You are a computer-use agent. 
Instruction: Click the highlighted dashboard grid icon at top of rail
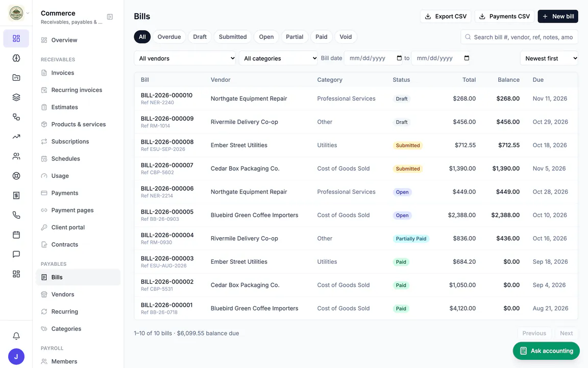[x=16, y=38]
